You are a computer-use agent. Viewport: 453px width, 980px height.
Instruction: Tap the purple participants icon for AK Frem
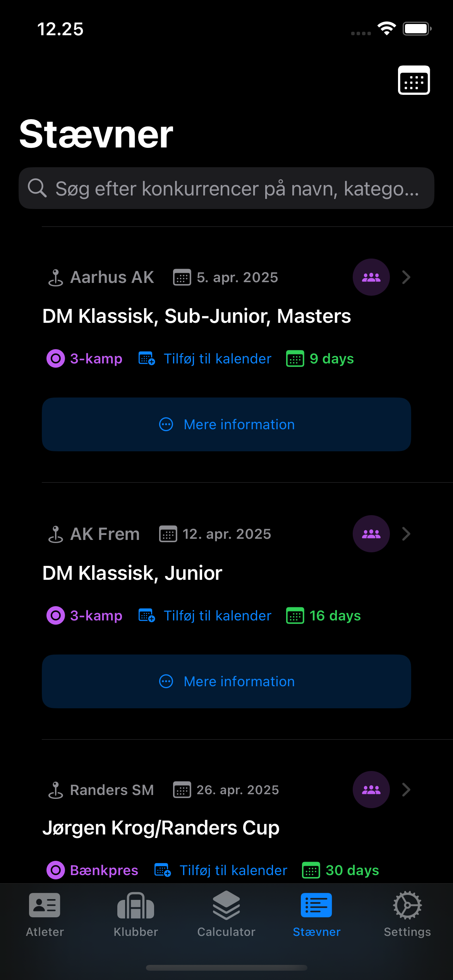click(371, 534)
